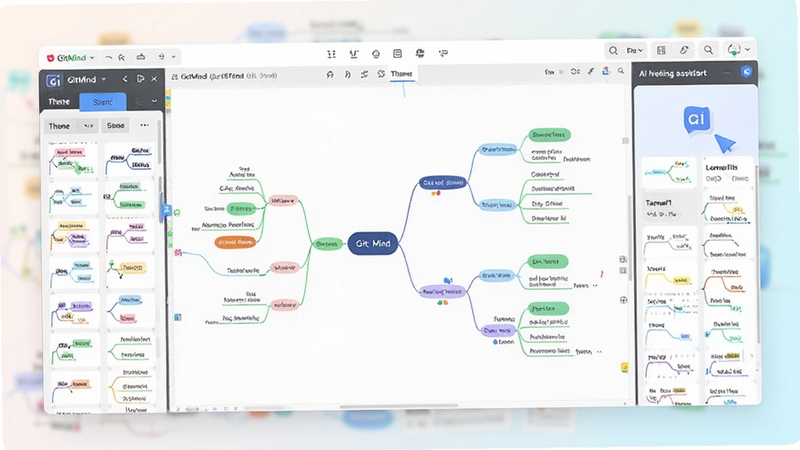Select the pointer cursor tool in top toolbar
Image resolution: width=800 pixels, height=450 pixels.
tap(121, 57)
